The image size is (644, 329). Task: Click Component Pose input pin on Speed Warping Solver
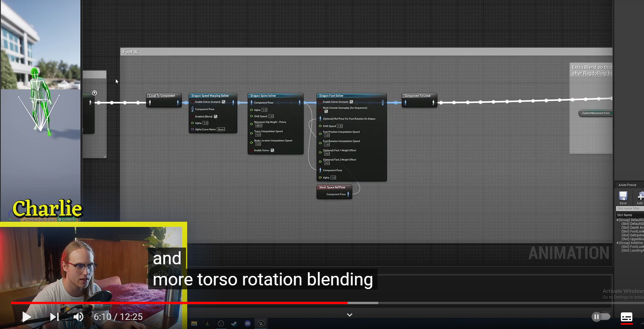193,109
